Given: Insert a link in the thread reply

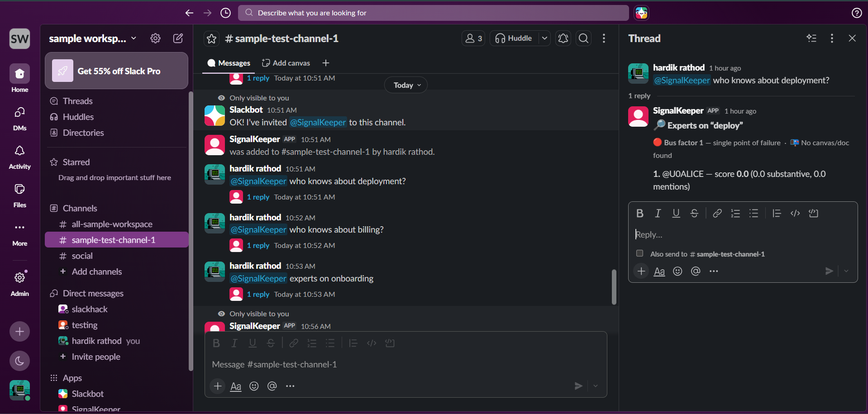Looking at the screenshot, I should [x=717, y=214].
